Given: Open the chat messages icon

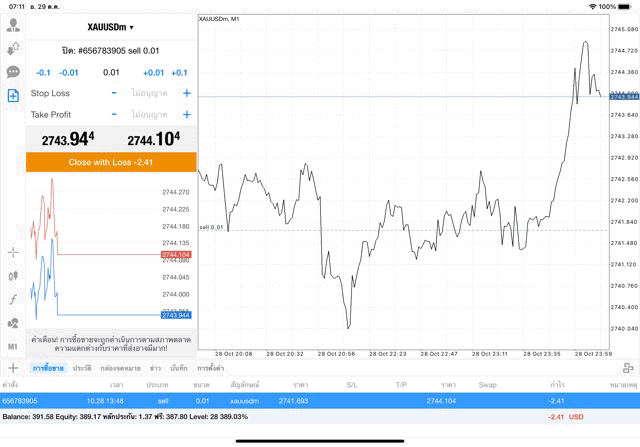Looking at the screenshot, I should click(x=13, y=72).
